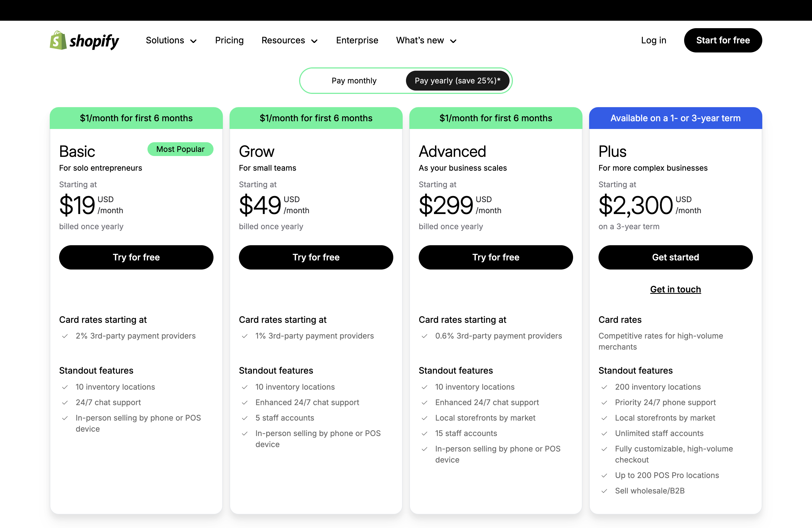
Task: Click the $299 Advanced price
Action: tap(446, 205)
